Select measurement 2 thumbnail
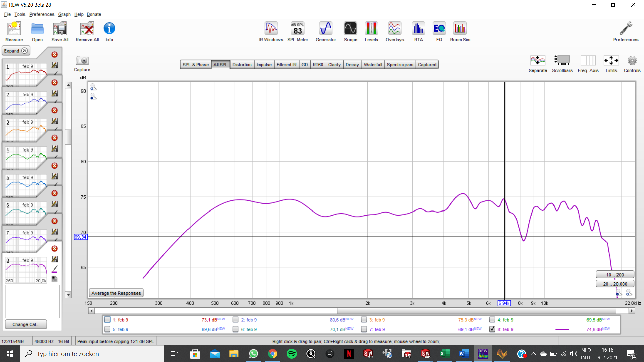The width and height of the screenshot is (644, 362). (26, 102)
